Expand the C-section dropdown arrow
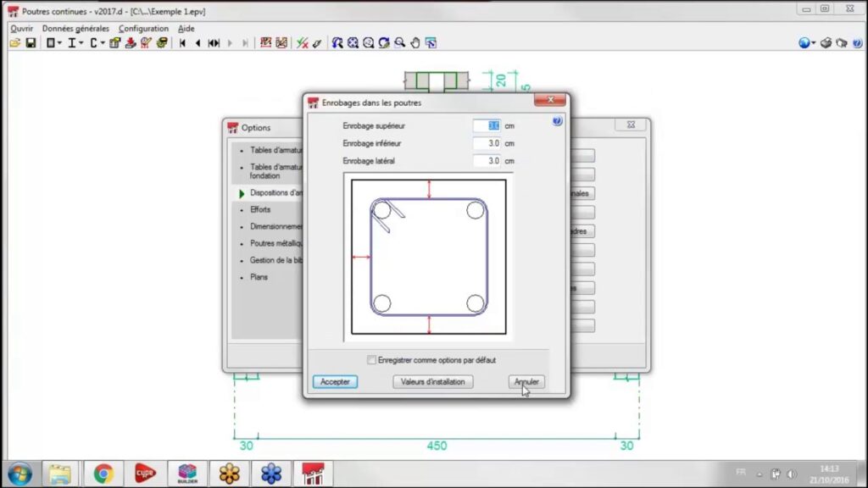The width and height of the screenshot is (868, 488). point(103,42)
